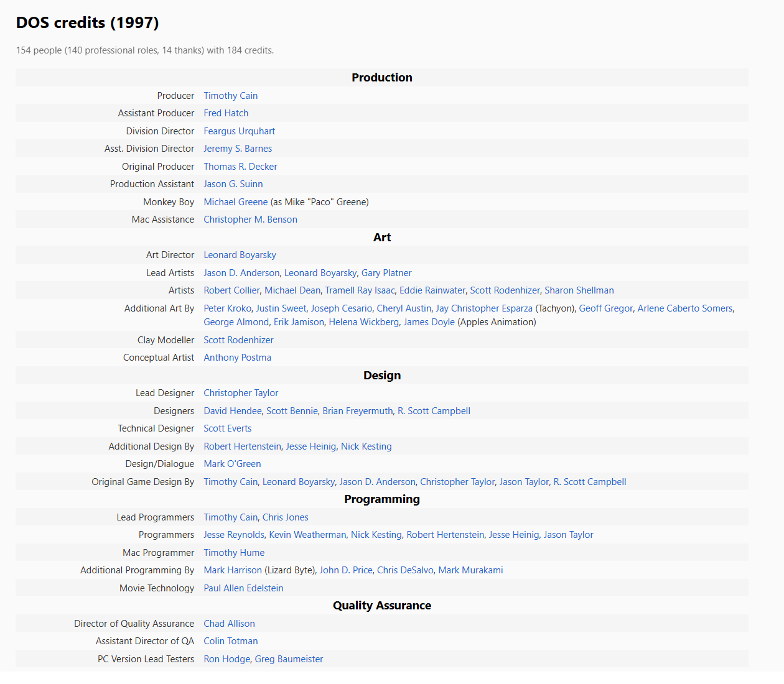Click Jesse Reynolds link
This screenshot has width=784, height=684.
click(233, 535)
